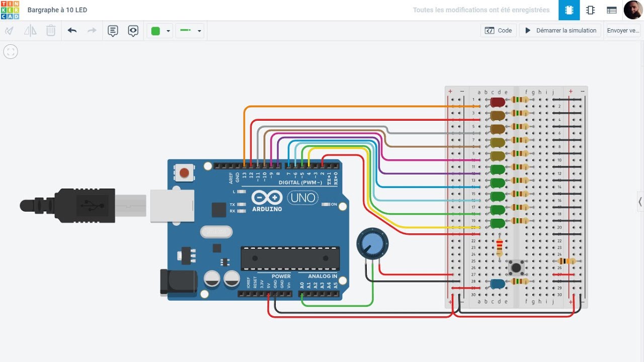644x362 pixels.
Task: Click the Arduino red reset button
Action: 184,173
